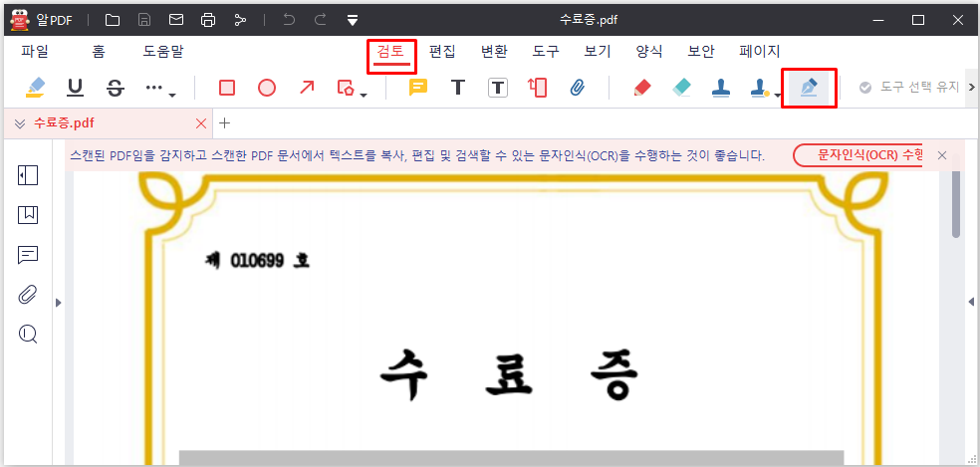Click the save disk icon

[144, 20]
